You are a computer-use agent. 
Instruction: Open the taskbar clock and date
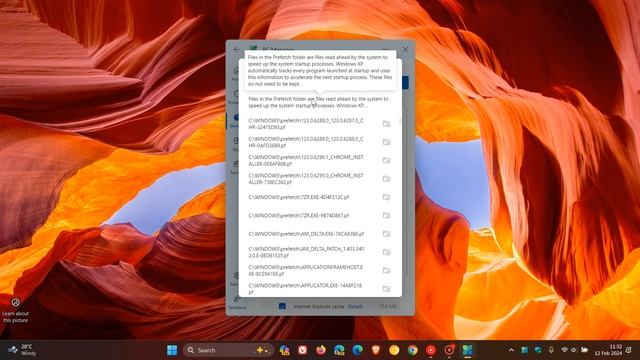609,350
